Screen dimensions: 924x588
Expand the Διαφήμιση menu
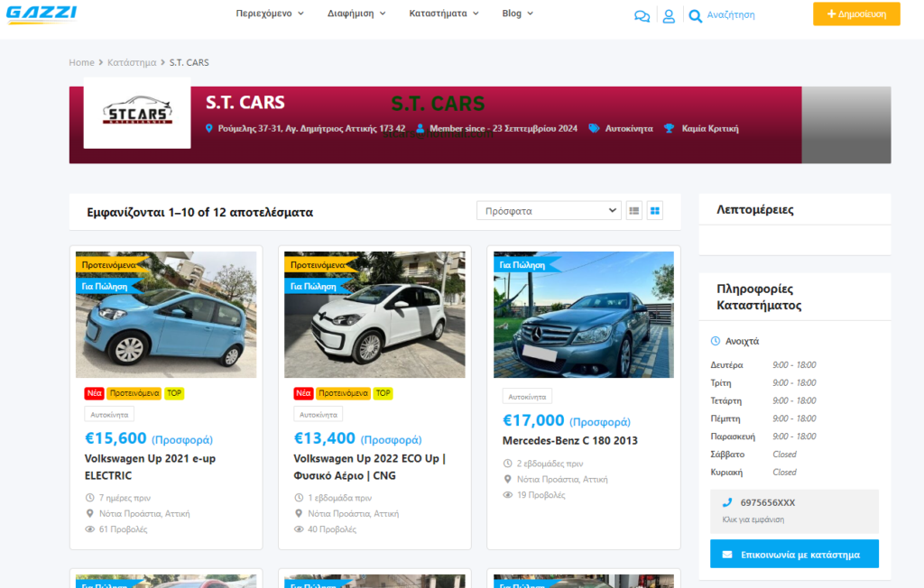356,14
